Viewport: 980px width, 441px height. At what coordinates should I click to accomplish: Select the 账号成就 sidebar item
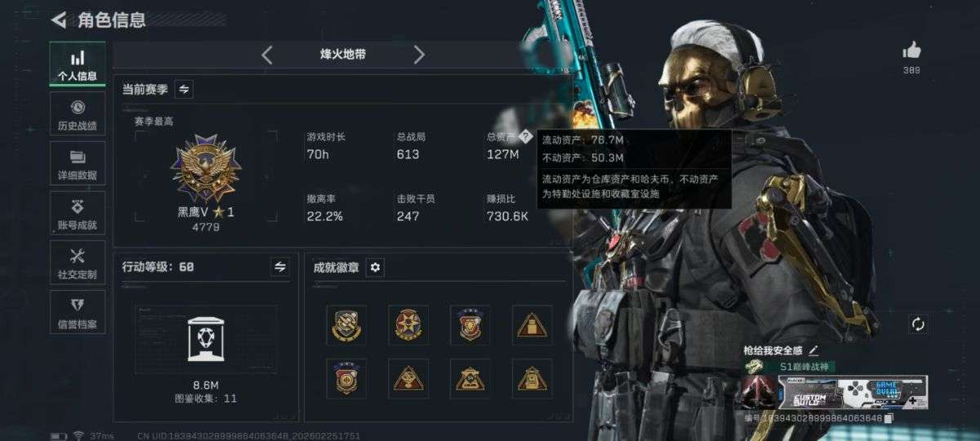click(x=77, y=213)
